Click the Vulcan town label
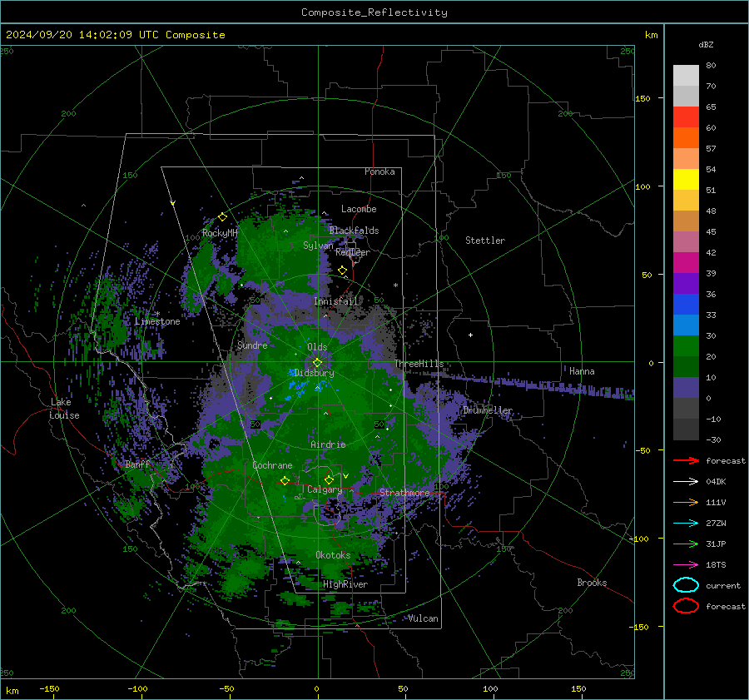Image resolution: width=749 pixels, height=700 pixels. click(424, 618)
